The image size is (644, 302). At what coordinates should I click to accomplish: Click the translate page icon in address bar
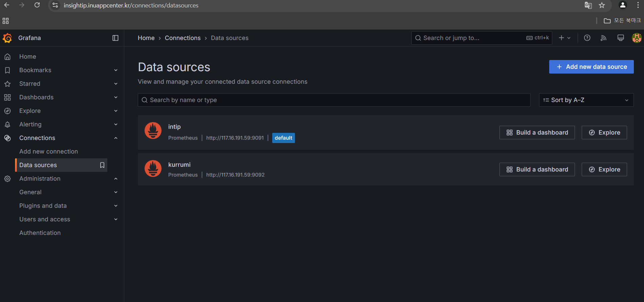[588, 5]
